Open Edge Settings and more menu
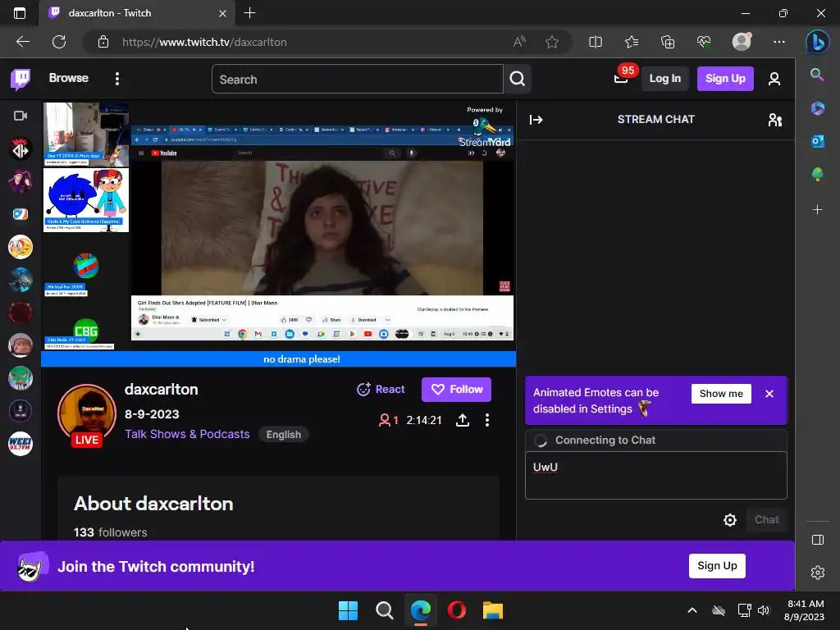This screenshot has height=630, width=840. tap(779, 42)
